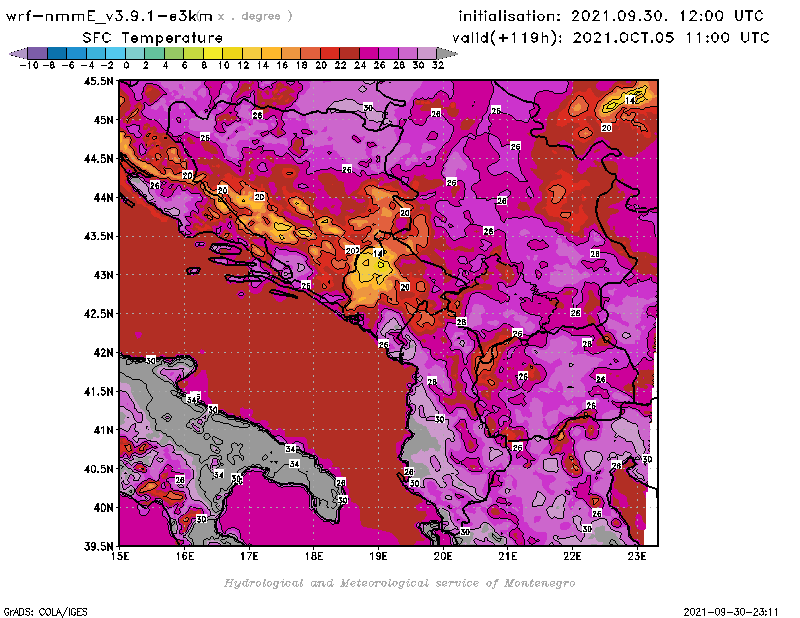800x618 pixels.
Task: Click the legend tick label '0'
Action: point(126,65)
